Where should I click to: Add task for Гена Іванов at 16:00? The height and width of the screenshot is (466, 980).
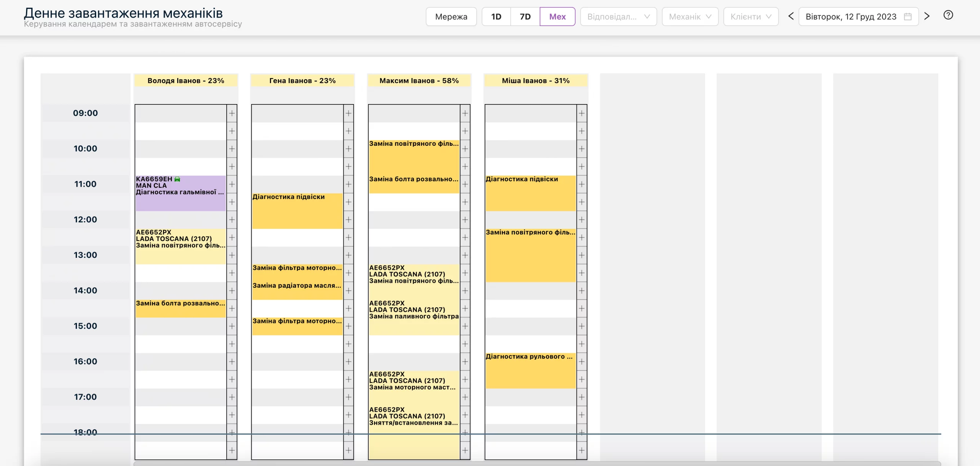point(348,362)
